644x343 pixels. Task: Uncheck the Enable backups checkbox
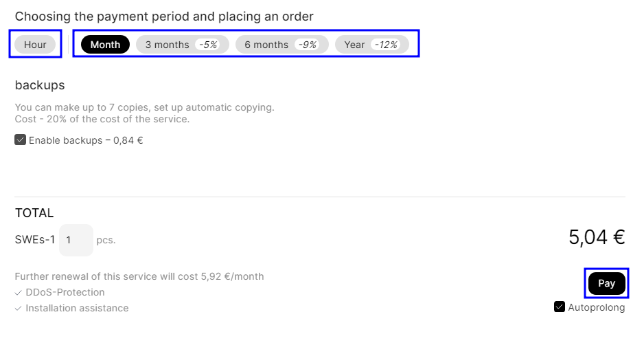(21, 140)
